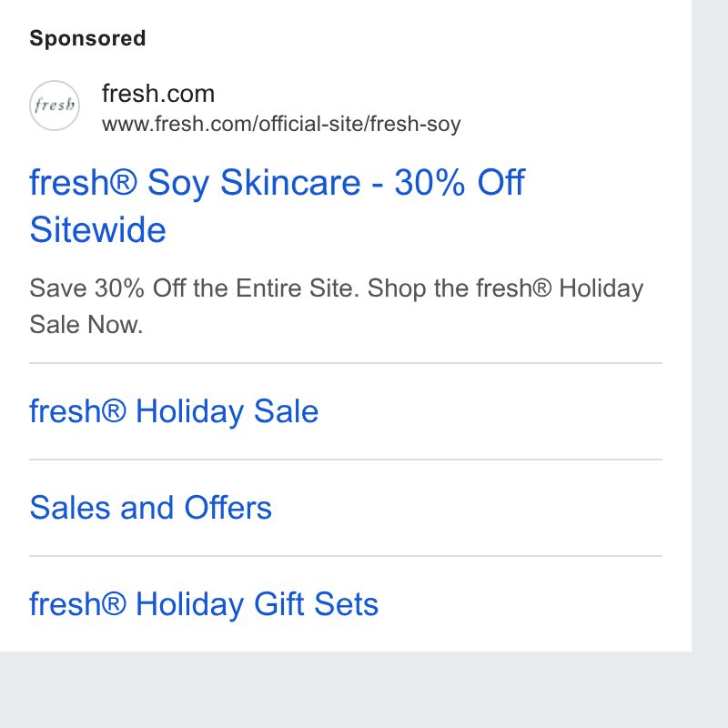728x728 pixels.
Task: Click the word "Sitewide" in the headline
Action: point(98,230)
